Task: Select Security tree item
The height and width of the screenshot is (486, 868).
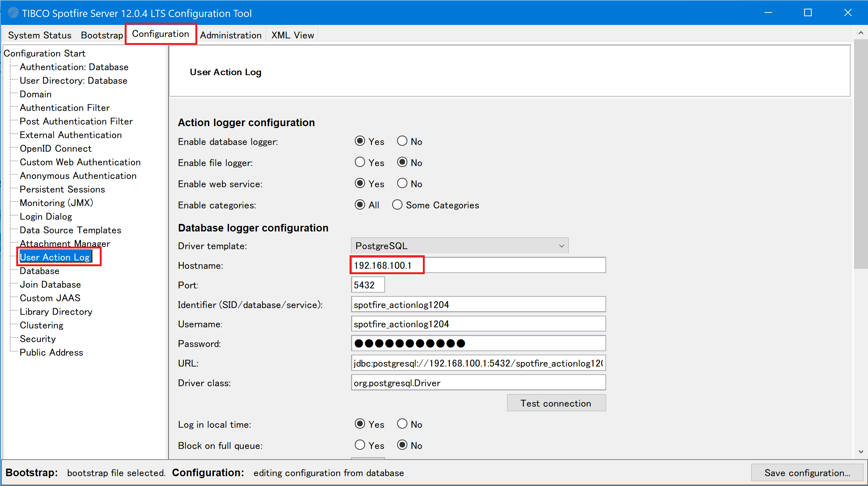Action: [37, 339]
